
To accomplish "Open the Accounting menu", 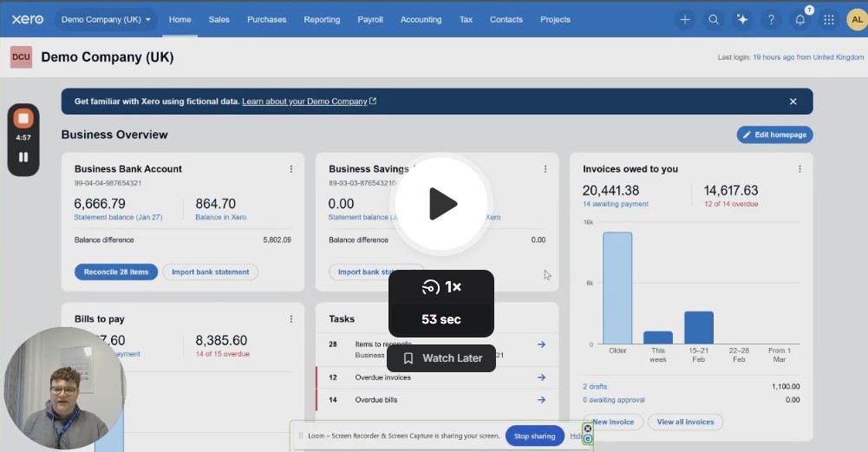I will [421, 19].
